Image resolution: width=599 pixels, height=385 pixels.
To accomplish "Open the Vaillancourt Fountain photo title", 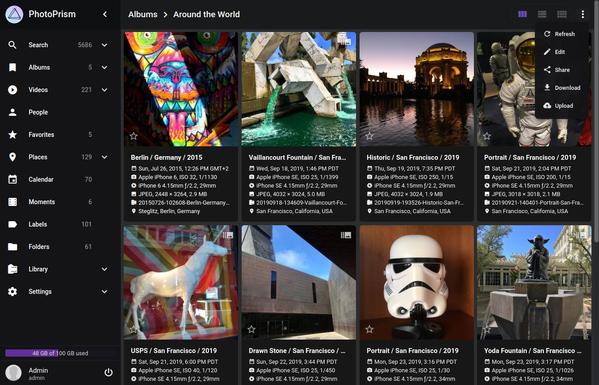I will (x=297, y=157).
